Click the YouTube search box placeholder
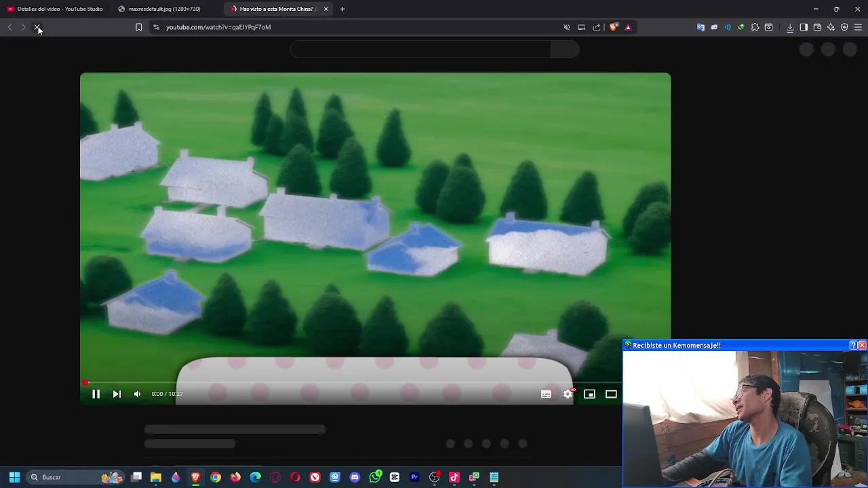 point(420,49)
